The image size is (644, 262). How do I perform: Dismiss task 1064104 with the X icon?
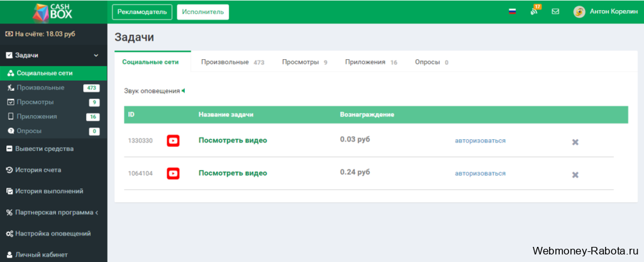(575, 175)
